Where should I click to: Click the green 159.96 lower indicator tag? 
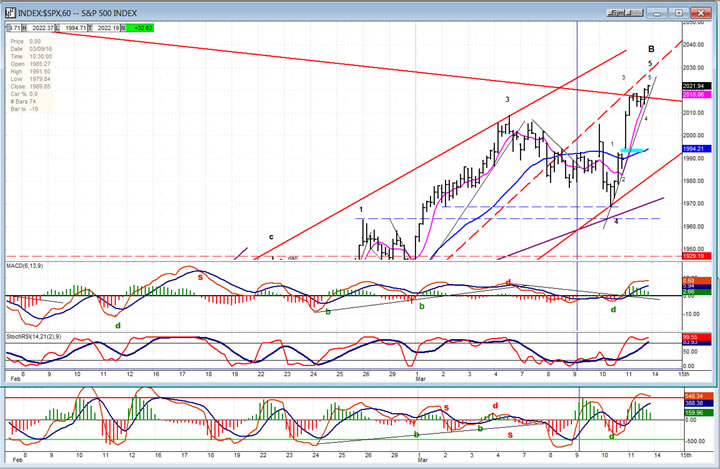[698, 413]
